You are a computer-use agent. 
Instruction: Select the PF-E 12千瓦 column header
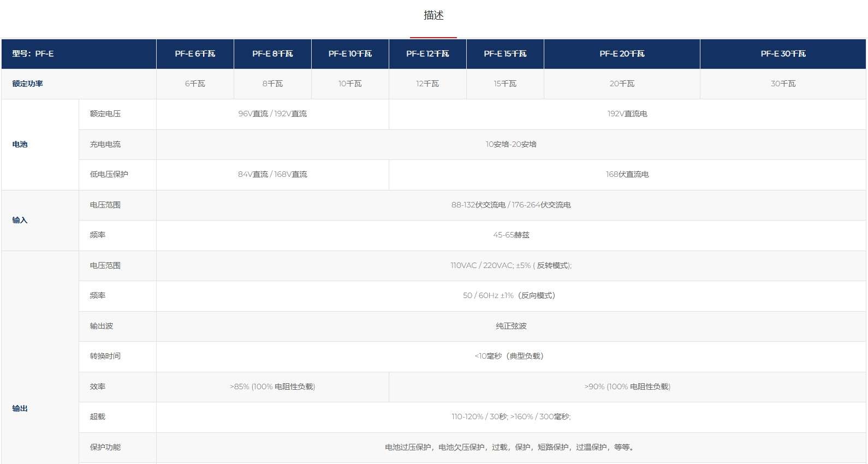[427, 54]
